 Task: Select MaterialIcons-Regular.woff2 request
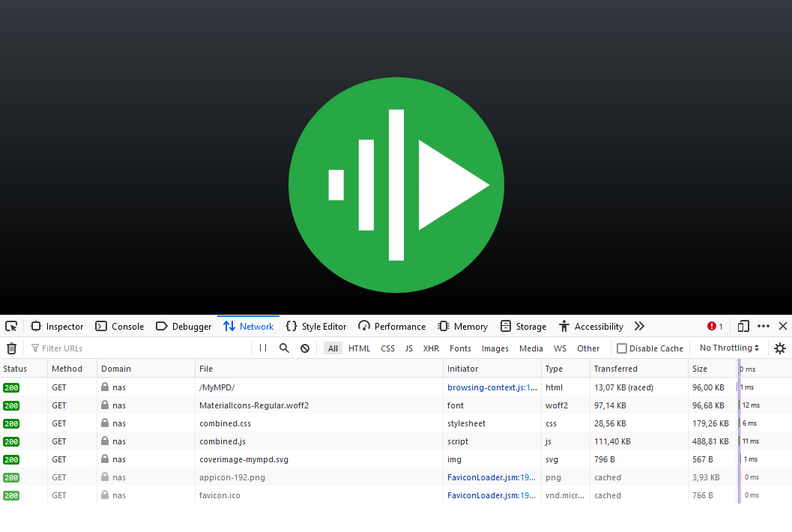(396, 405)
